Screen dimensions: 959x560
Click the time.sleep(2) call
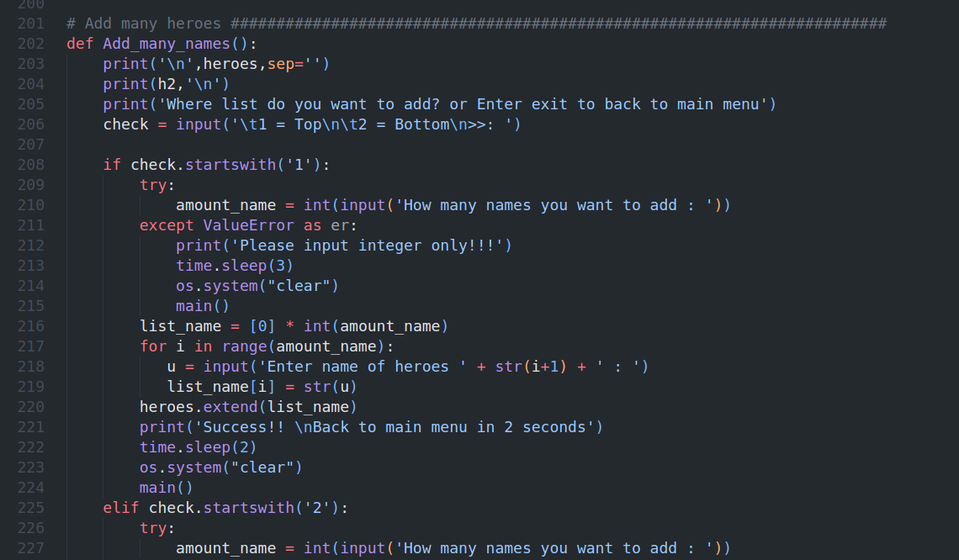[x=199, y=447]
